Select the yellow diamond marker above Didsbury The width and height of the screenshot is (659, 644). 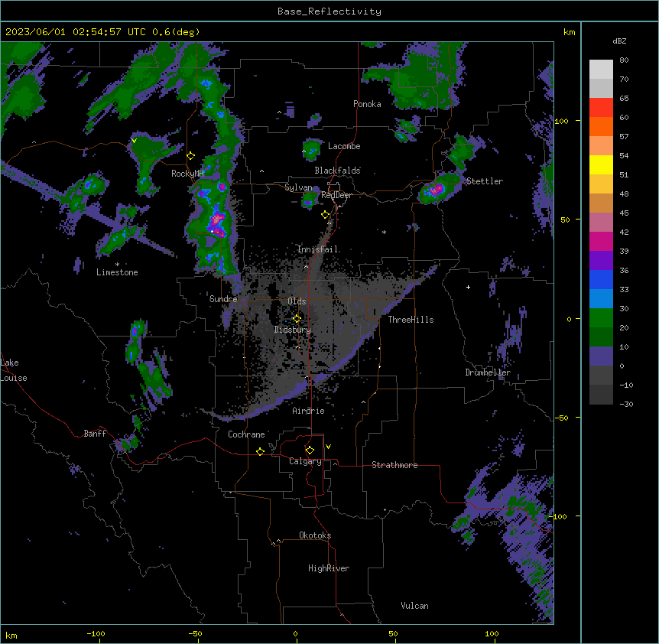[297, 318]
